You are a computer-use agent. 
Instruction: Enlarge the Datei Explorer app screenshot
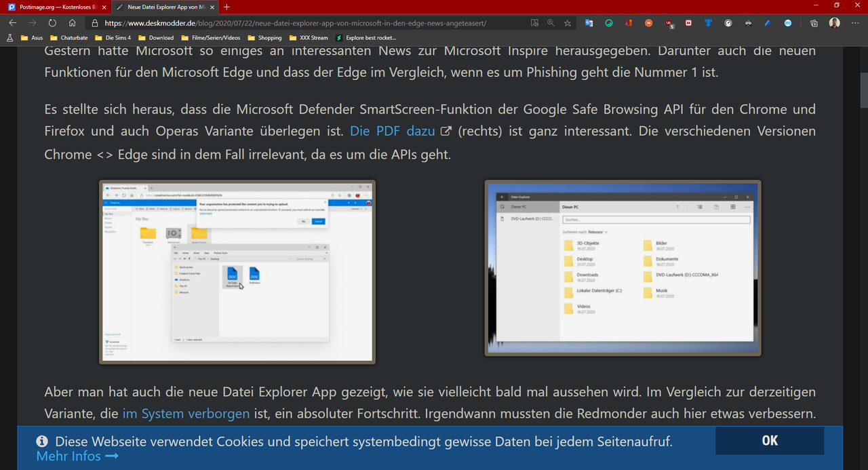click(623, 268)
